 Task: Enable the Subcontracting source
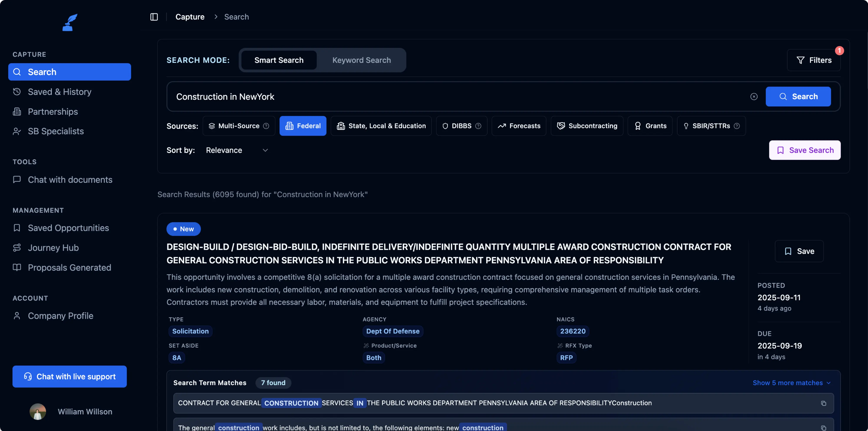[x=587, y=126]
